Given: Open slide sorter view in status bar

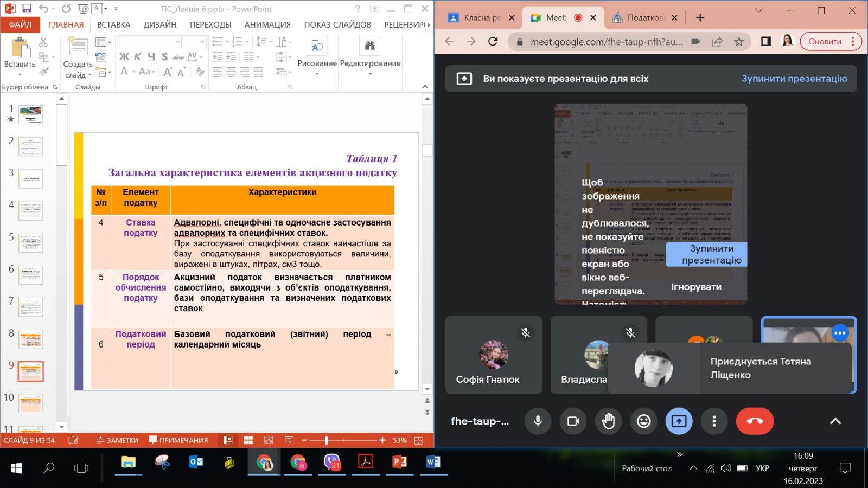Looking at the screenshot, I should point(248,440).
